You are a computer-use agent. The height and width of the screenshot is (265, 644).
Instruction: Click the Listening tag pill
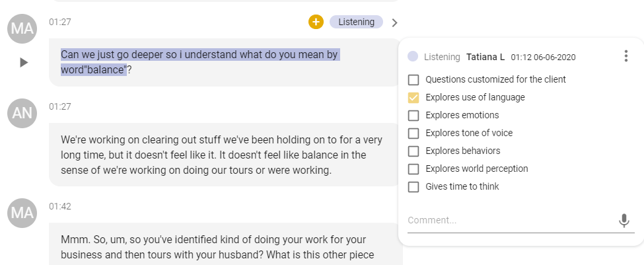pos(356,22)
